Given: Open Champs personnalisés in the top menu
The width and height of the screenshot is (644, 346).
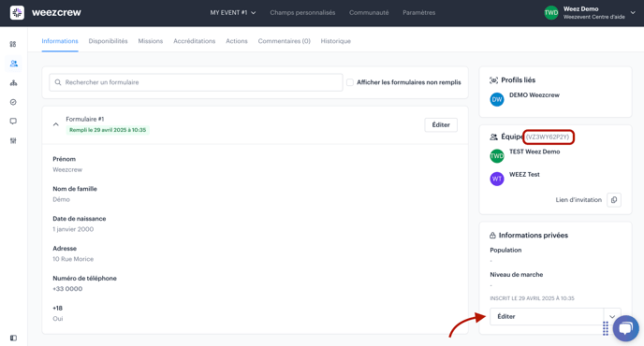Looking at the screenshot, I should tap(302, 13).
